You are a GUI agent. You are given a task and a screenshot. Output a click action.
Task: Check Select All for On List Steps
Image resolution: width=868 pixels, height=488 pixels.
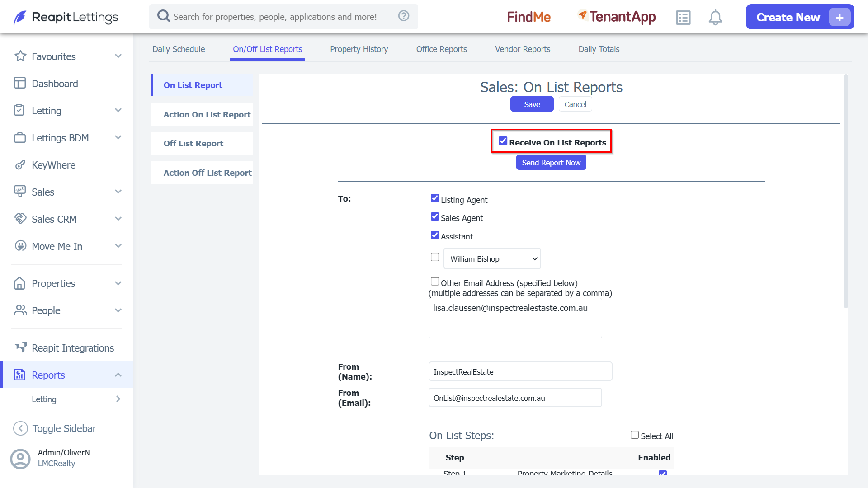[635, 435]
